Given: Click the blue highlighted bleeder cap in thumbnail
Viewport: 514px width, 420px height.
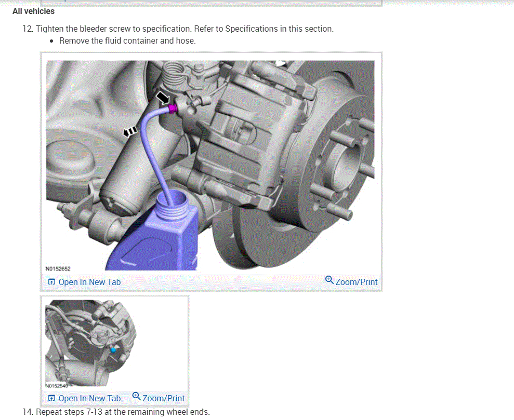Looking at the screenshot, I should [x=113, y=350].
